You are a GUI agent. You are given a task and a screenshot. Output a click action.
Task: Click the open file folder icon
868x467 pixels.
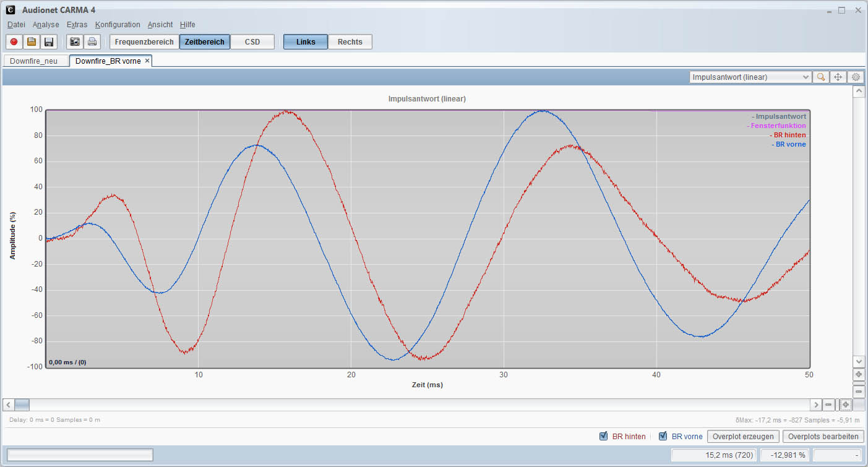tap(32, 42)
